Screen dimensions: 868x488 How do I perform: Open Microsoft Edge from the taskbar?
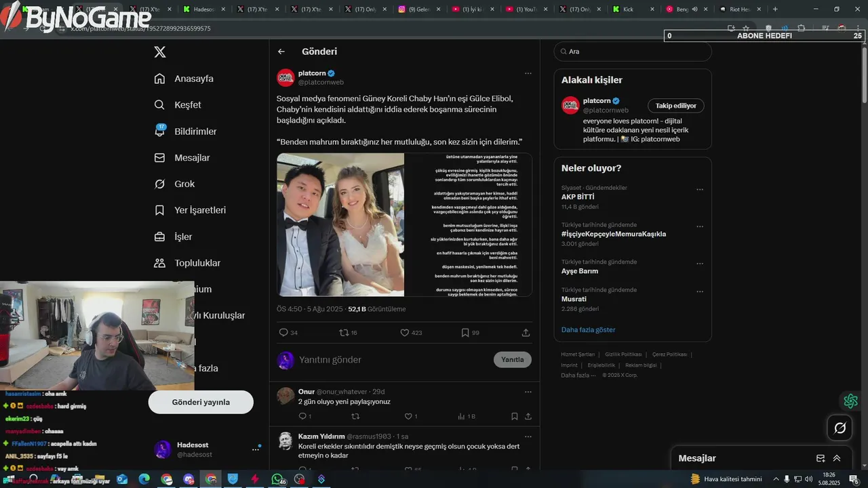point(144,479)
